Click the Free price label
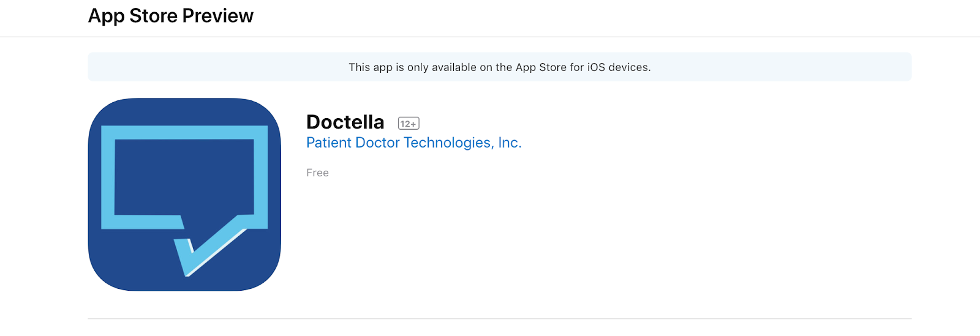The width and height of the screenshot is (980, 336). click(317, 173)
